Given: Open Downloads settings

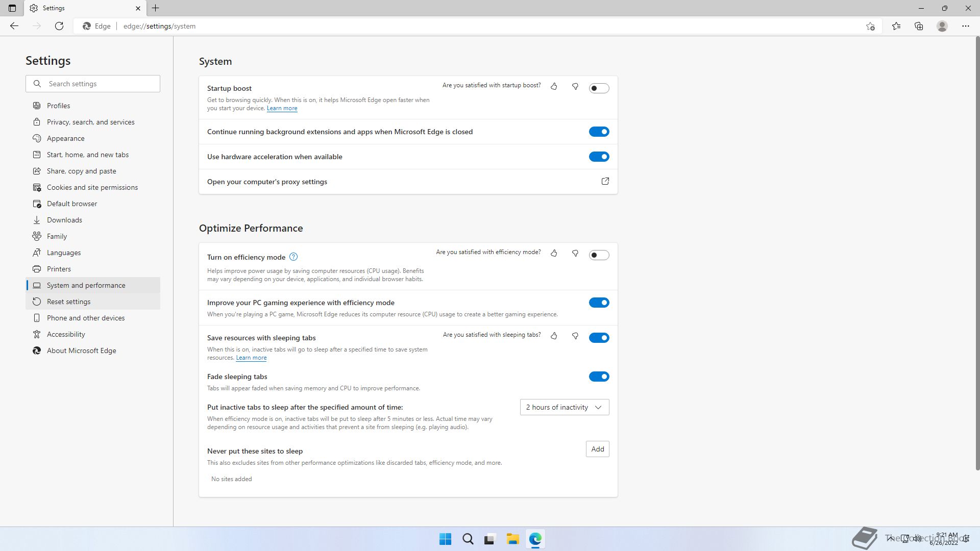Looking at the screenshot, I should (x=93, y=220).
